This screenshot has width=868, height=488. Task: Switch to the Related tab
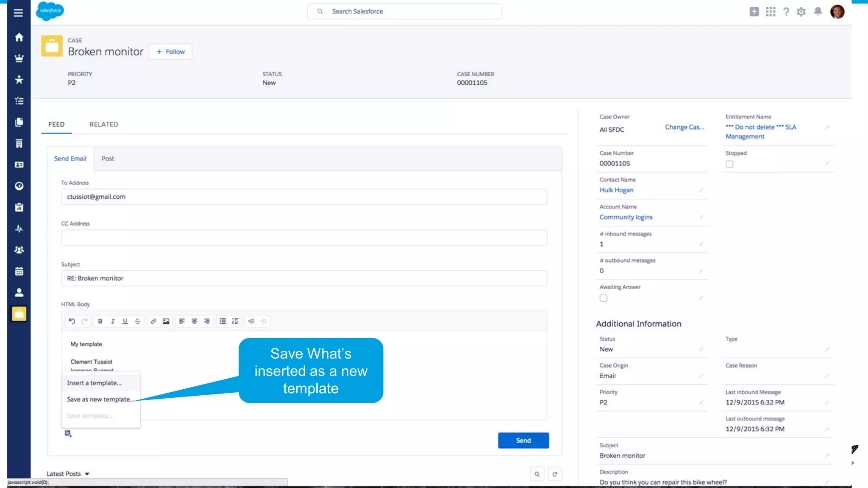point(104,124)
